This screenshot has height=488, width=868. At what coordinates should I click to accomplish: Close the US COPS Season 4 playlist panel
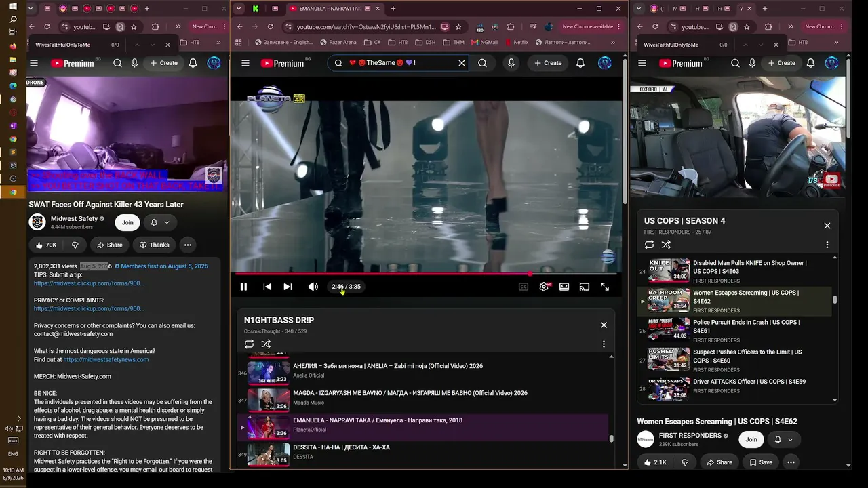[x=827, y=226]
